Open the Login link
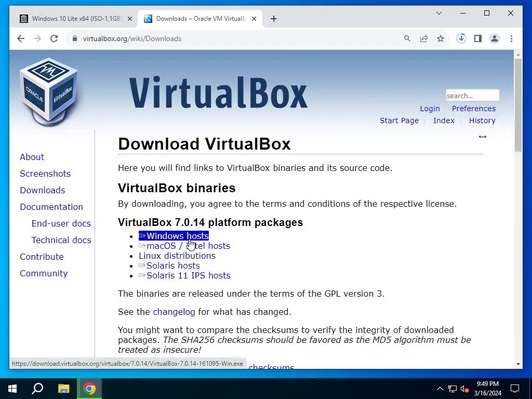The width and height of the screenshot is (532, 399). point(430,109)
